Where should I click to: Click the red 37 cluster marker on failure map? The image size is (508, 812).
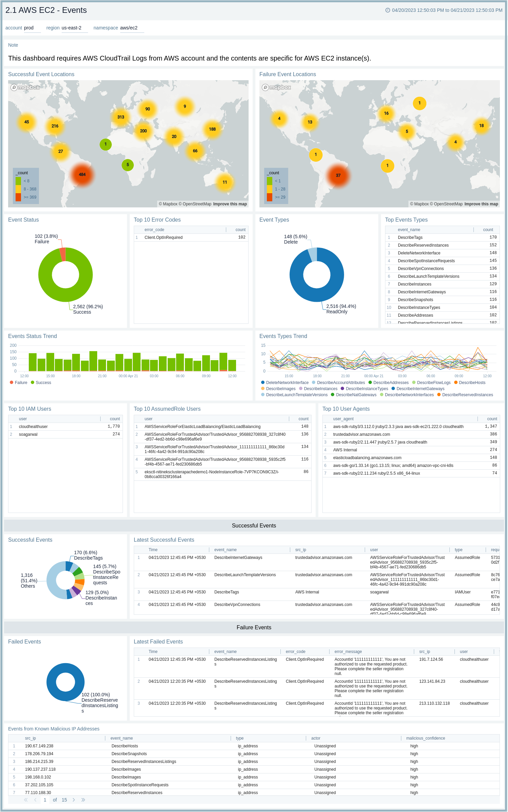(338, 175)
